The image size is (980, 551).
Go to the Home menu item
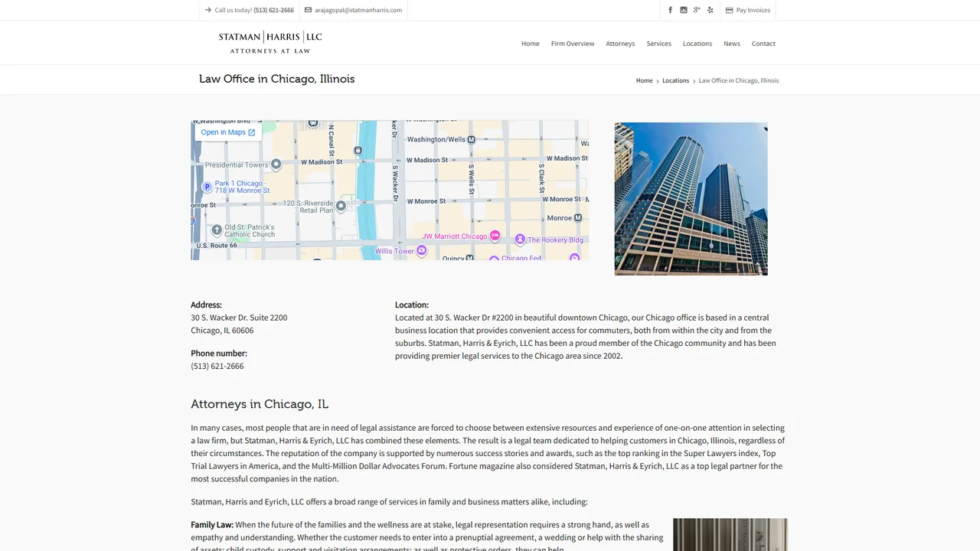[x=531, y=44]
